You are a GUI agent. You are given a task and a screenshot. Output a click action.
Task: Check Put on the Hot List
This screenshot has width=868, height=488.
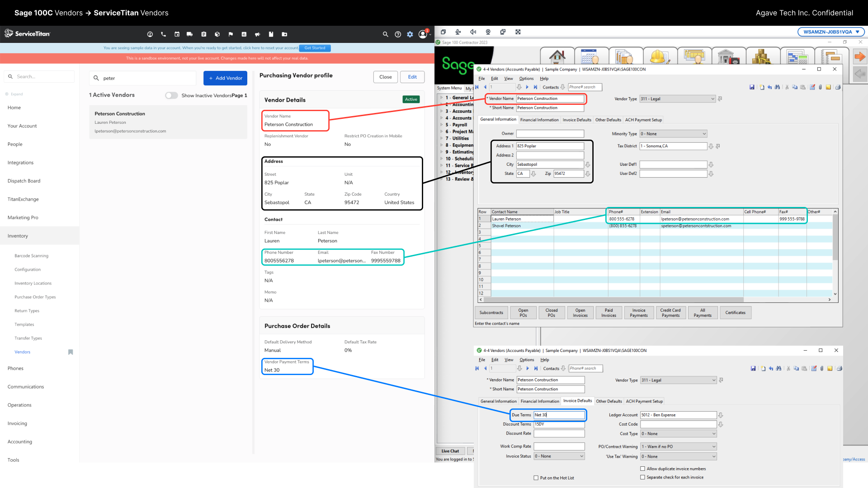[536, 478]
